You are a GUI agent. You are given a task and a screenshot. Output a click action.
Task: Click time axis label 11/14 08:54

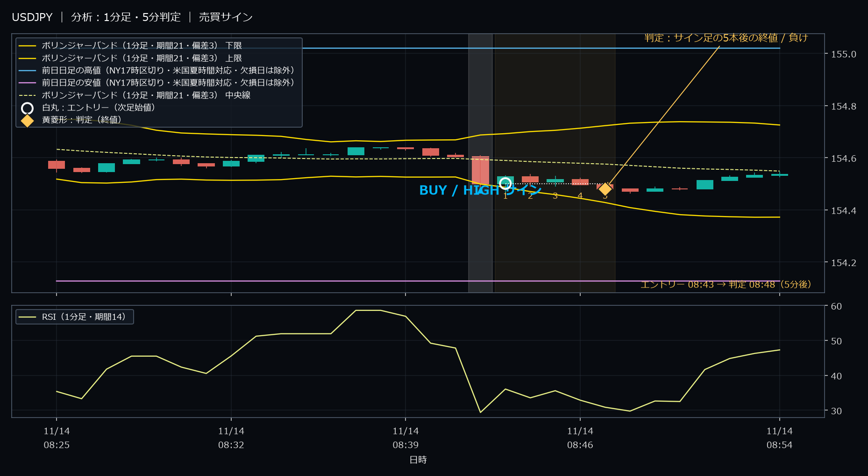[780, 438]
